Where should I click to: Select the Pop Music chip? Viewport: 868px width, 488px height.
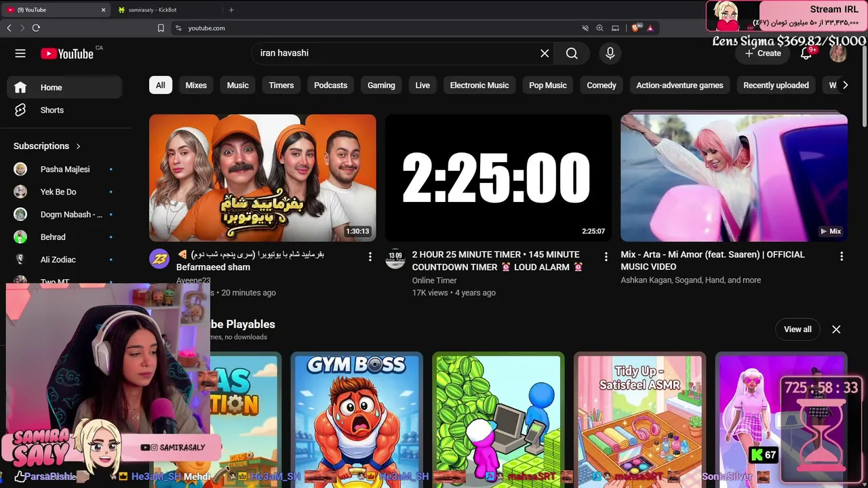click(548, 85)
